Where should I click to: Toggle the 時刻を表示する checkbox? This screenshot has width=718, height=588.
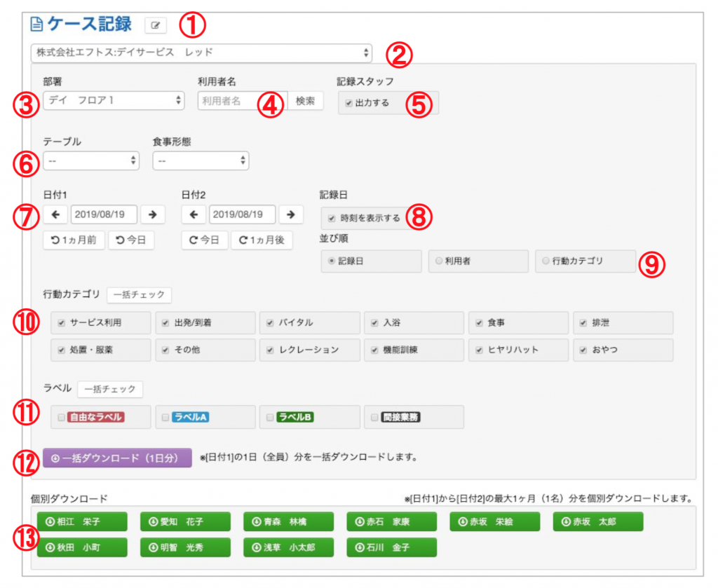pos(332,218)
